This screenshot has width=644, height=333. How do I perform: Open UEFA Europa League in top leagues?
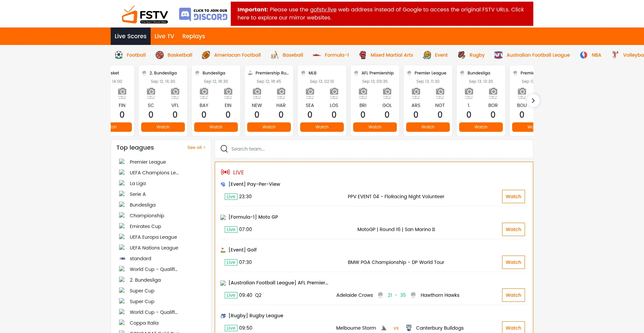pyautogui.click(x=153, y=237)
